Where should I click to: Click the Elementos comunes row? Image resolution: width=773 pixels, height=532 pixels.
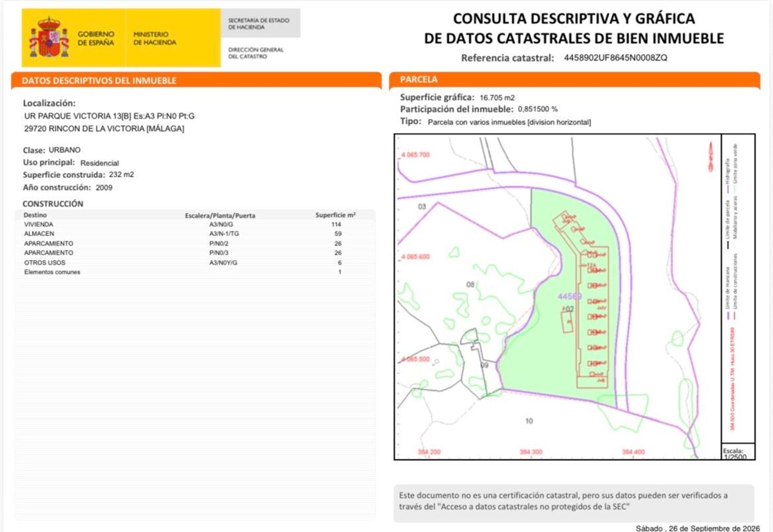(195, 272)
